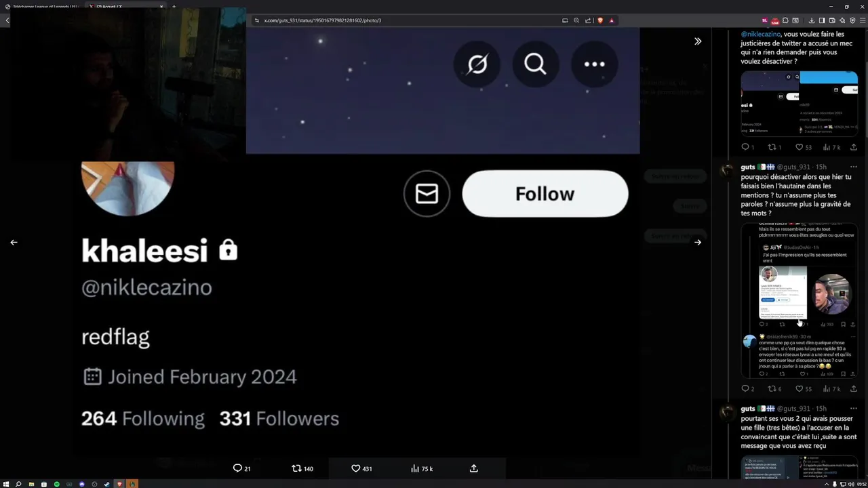Reply to the photo post, 21 comments

(241, 468)
